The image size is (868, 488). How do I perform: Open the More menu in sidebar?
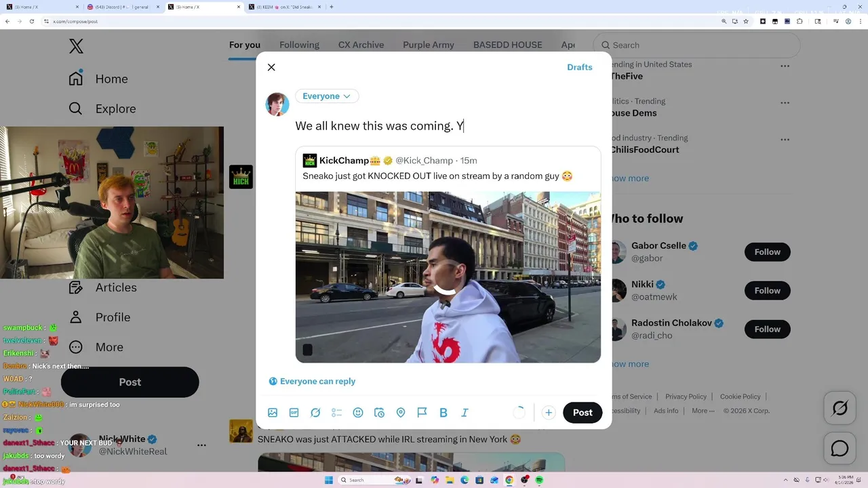tap(96, 347)
